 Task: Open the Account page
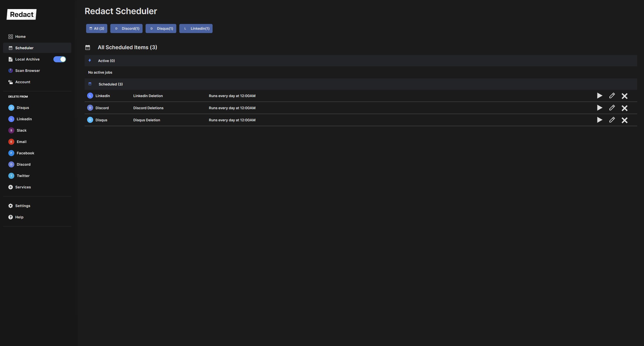23,82
